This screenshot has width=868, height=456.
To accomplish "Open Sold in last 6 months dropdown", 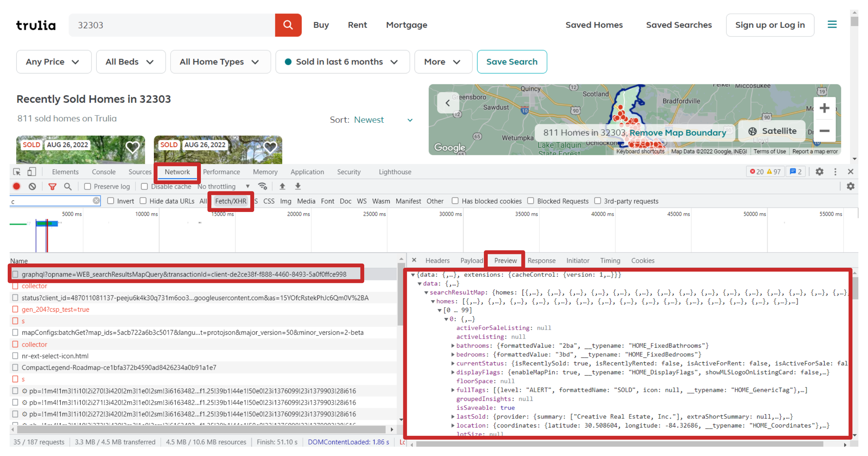I will [x=342, y=62].
